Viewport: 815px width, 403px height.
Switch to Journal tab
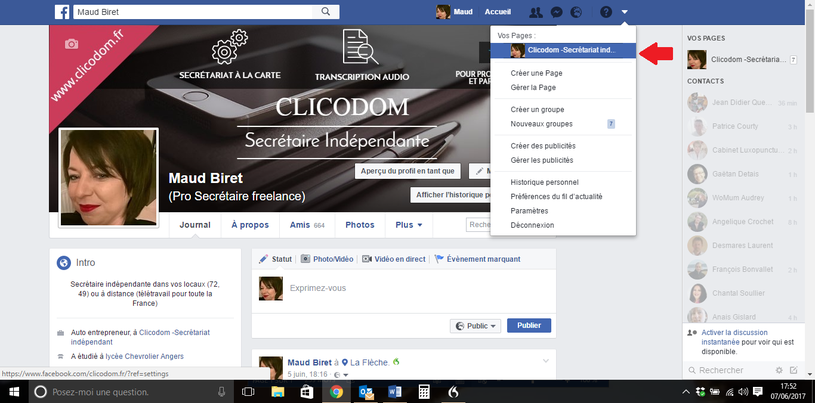tap(195, 225)
